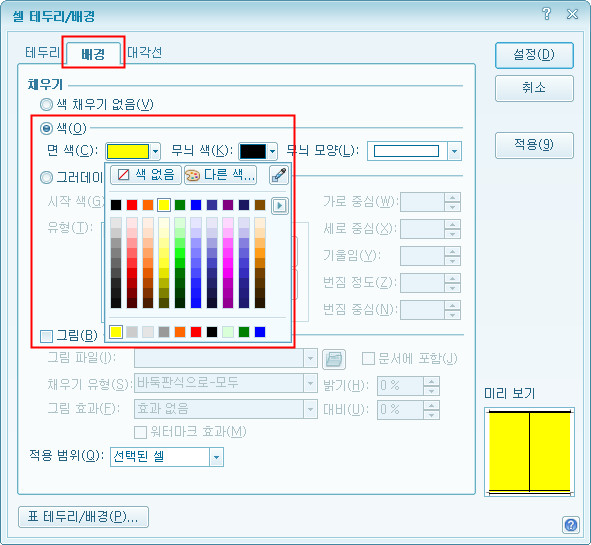
Task: Switch to the border tab
Action: click(43, 52)
